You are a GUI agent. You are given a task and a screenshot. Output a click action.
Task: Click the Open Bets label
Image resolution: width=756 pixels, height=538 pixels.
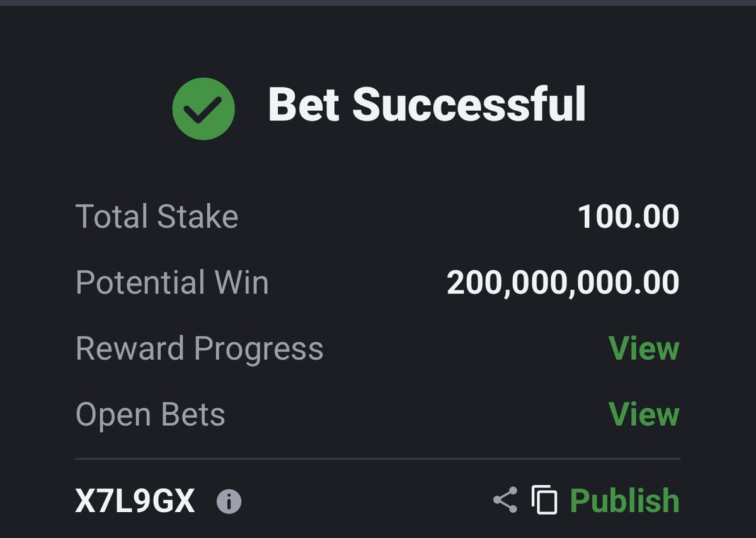[150, 415]
